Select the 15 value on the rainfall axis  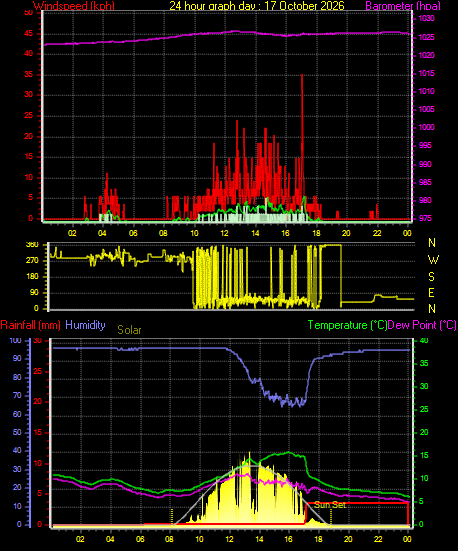tap(38, 433)
